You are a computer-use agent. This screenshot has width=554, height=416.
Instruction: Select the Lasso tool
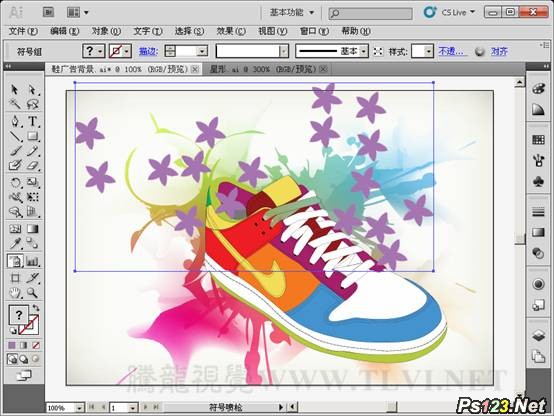click(x=32, y=104)
